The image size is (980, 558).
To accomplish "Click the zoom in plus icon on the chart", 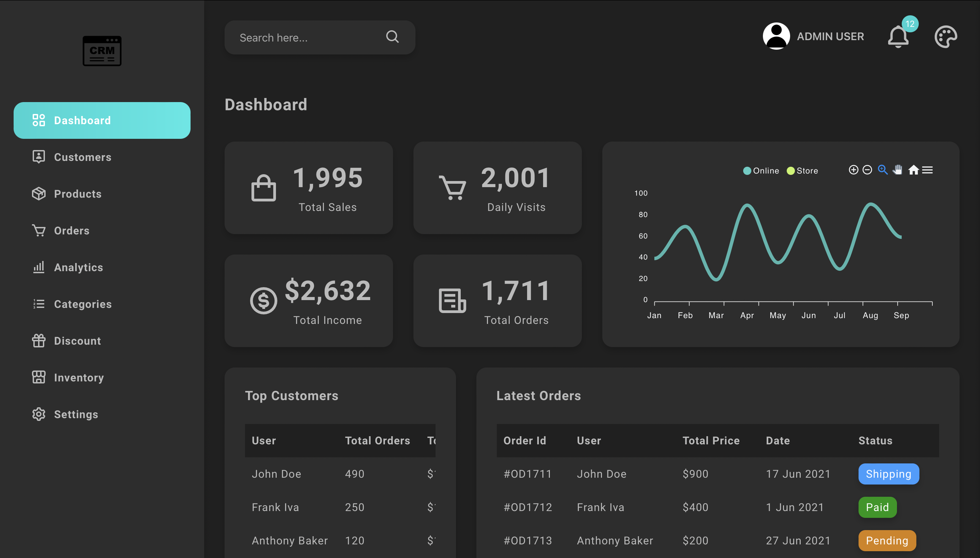I will [x=853, y=170].
